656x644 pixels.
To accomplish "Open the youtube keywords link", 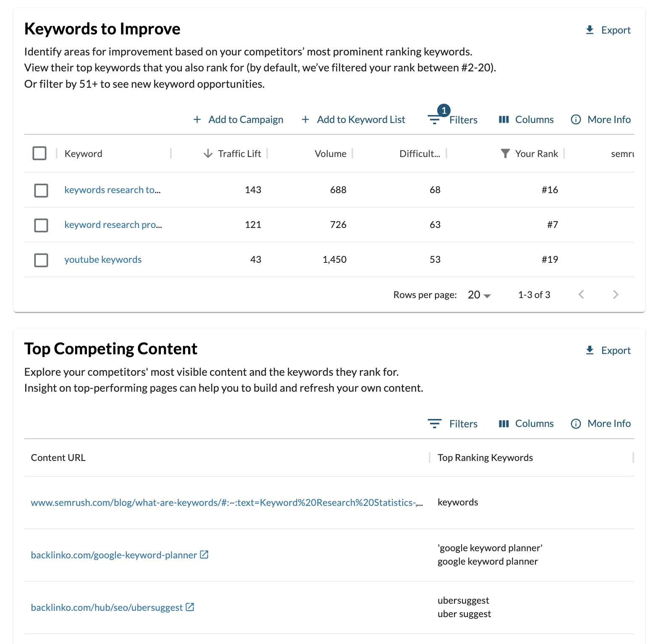I will pyautogui.click(x=102, y=259).
